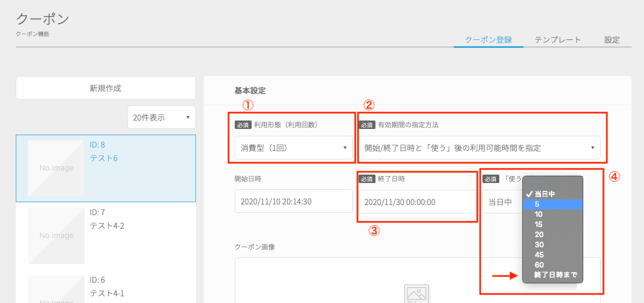
Task: Click the 基本設定 section heading
Action: (250, 90)
